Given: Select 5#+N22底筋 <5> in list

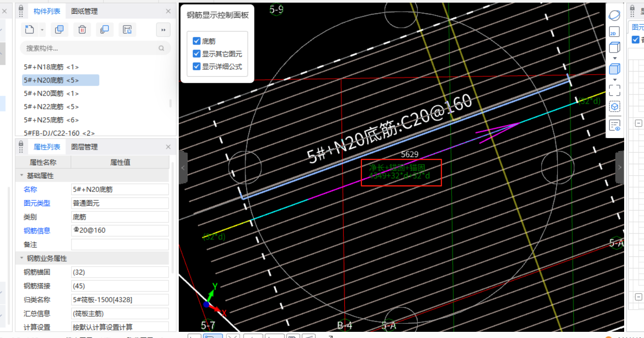Looking at the screenshot, I should [51, 107].
